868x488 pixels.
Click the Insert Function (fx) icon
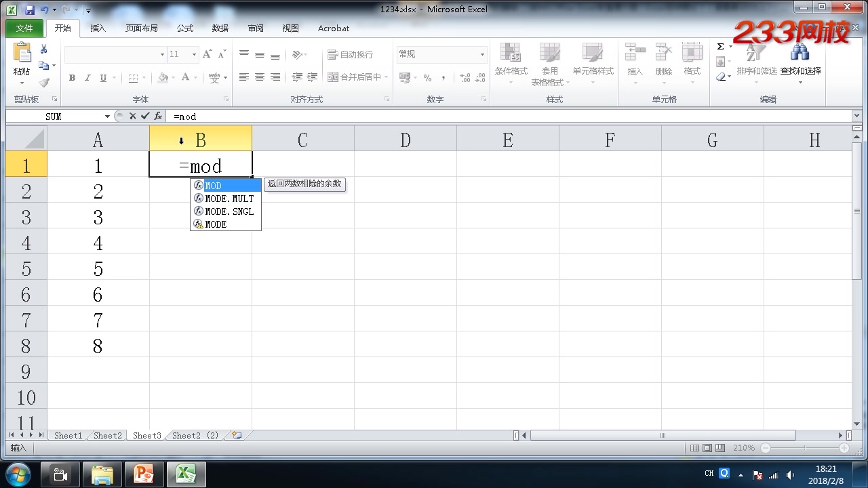(x=158, y=116)
